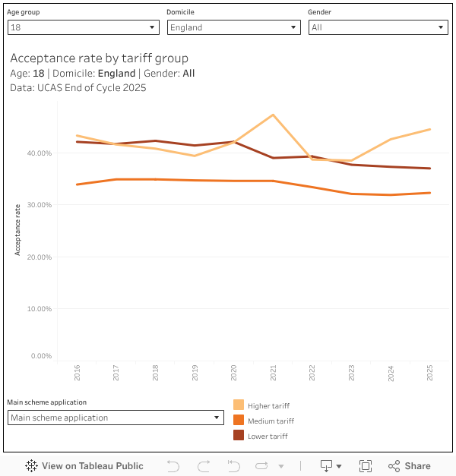The image size is (456, 476).
Task: Click the Redo arrow icon
Action: (x=204, y=466)
